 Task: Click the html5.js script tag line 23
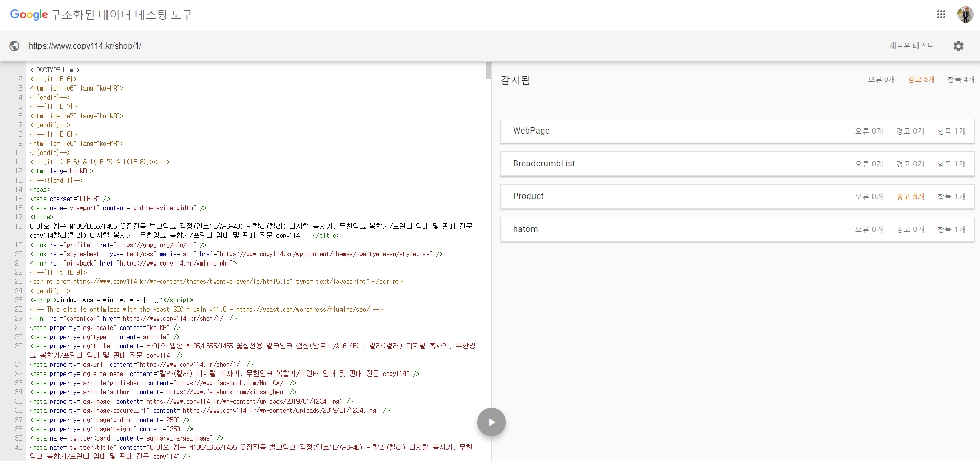[216, 281]
